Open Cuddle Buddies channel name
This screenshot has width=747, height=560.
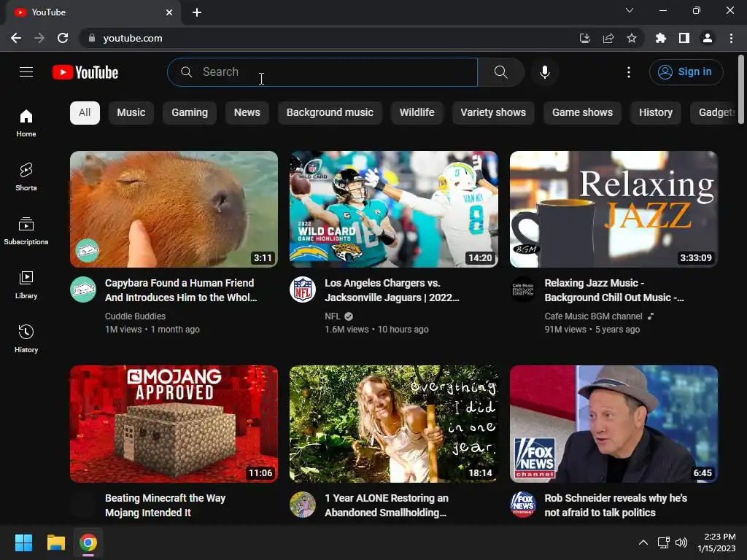click(x=135, y=316)
